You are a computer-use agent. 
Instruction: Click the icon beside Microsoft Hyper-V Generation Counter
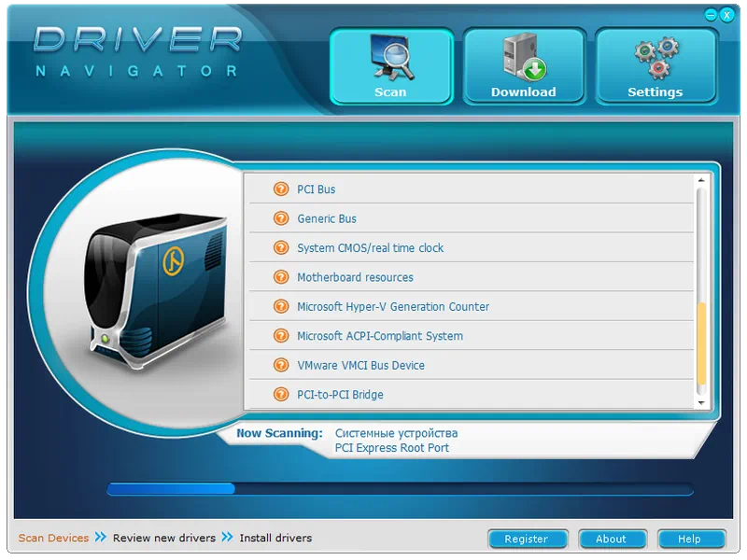(281, 306)
